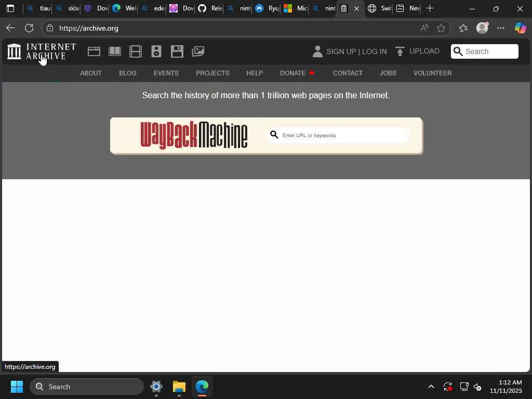Open the HELP menu item

tap(255, 73)
